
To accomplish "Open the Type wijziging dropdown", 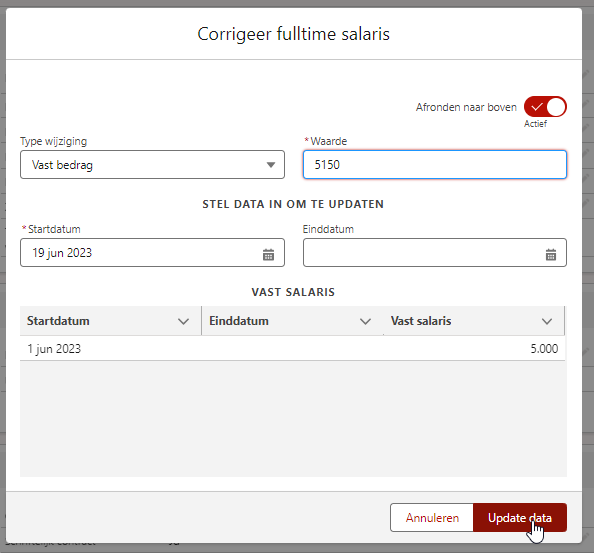I will [x=152, y=165].
